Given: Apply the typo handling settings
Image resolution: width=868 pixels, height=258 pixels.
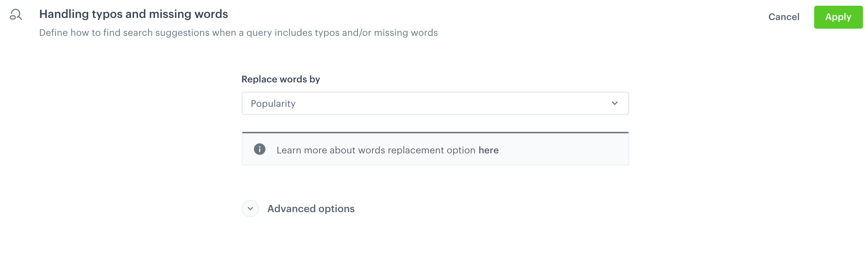Looking at the screenshot, I should click(838, 17).
